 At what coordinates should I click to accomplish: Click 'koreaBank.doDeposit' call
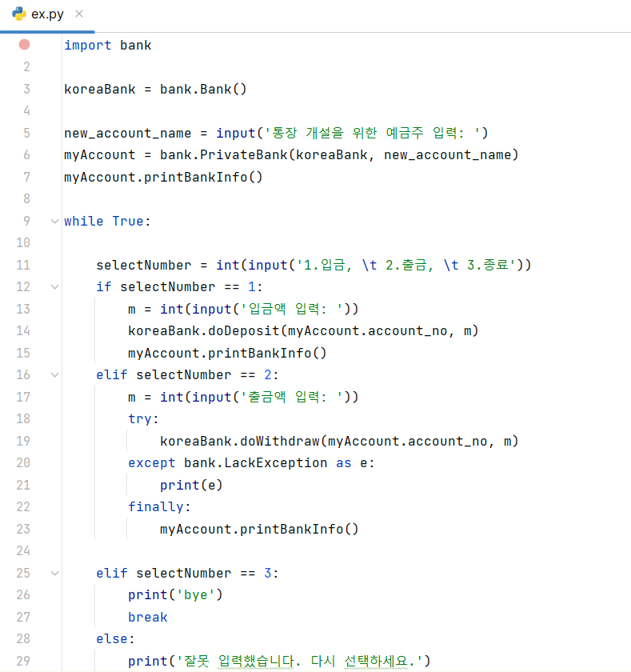click(203, 331)
